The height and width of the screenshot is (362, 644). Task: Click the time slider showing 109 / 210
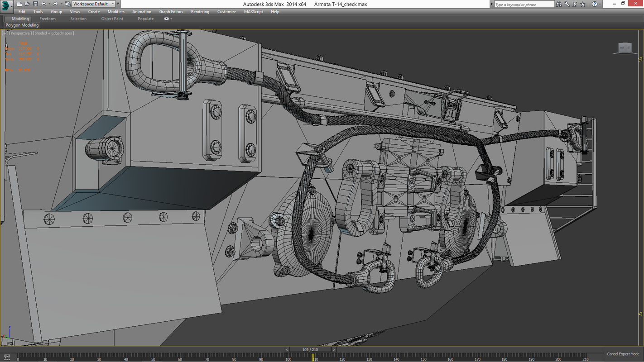[x=310, y=350]
